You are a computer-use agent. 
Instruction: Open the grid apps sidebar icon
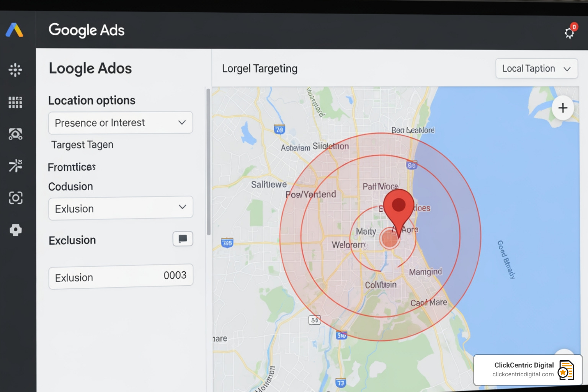[15, 102]
